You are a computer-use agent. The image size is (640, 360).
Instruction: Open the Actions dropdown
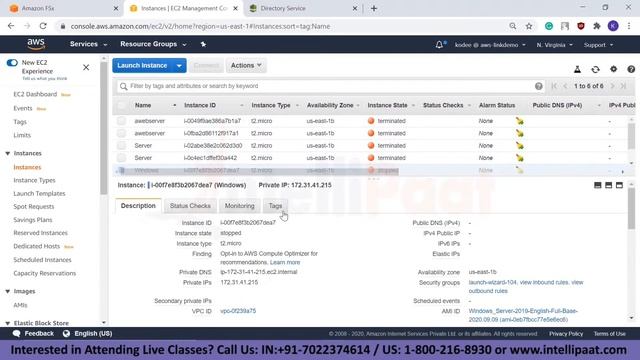click(x=246, y=65)
